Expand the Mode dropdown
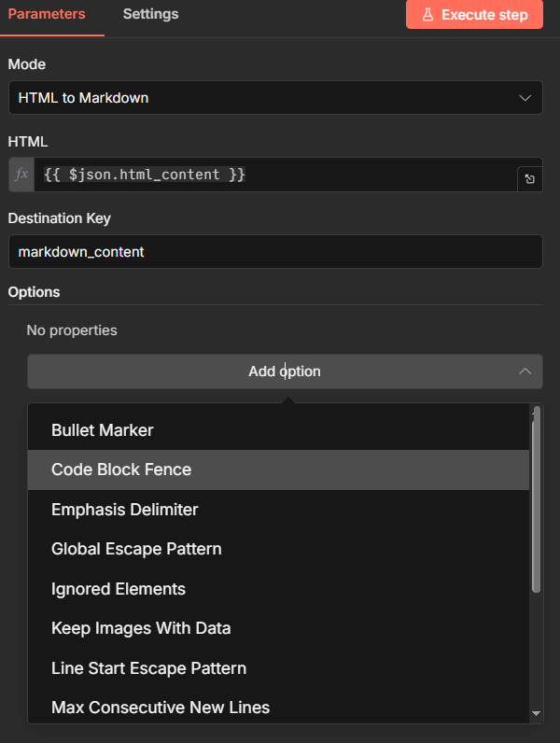 pos(275,97)
